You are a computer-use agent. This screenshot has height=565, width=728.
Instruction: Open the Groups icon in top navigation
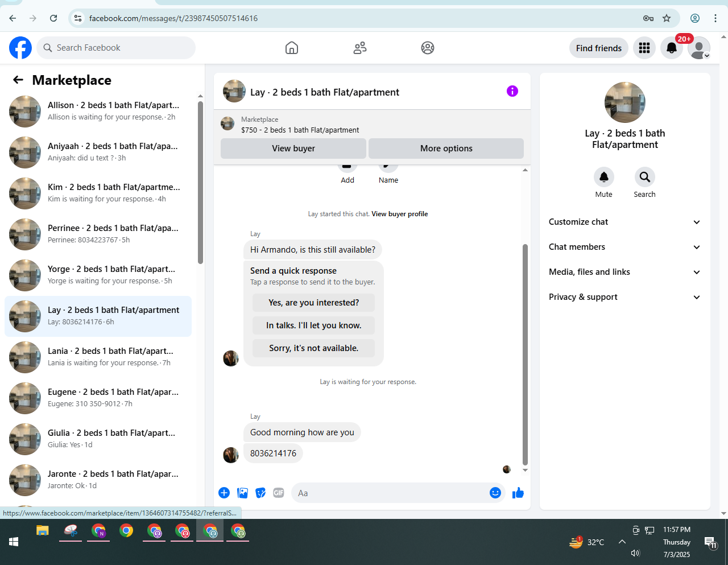[428, 48]
